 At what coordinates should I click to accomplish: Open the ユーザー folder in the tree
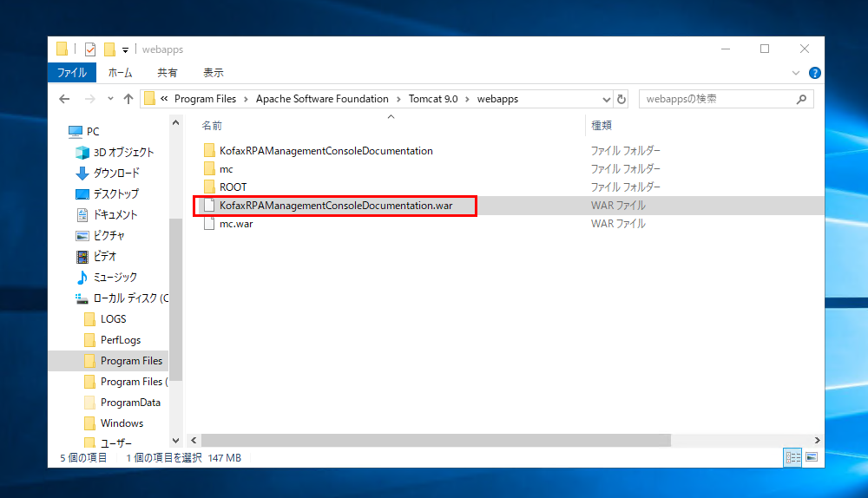[115, 442]
